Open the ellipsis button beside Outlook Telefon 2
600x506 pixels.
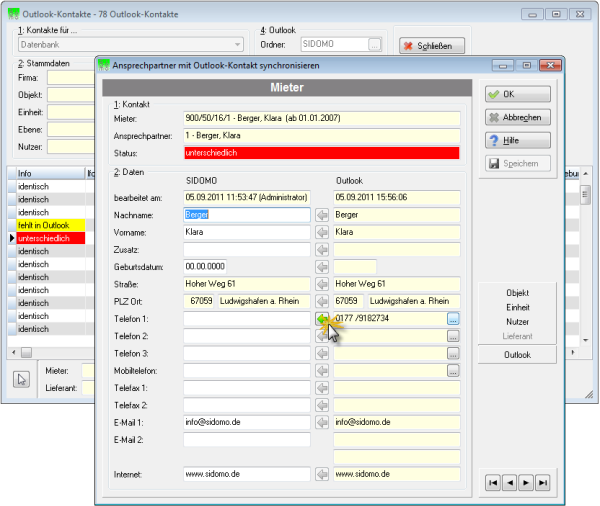point(453,336)
